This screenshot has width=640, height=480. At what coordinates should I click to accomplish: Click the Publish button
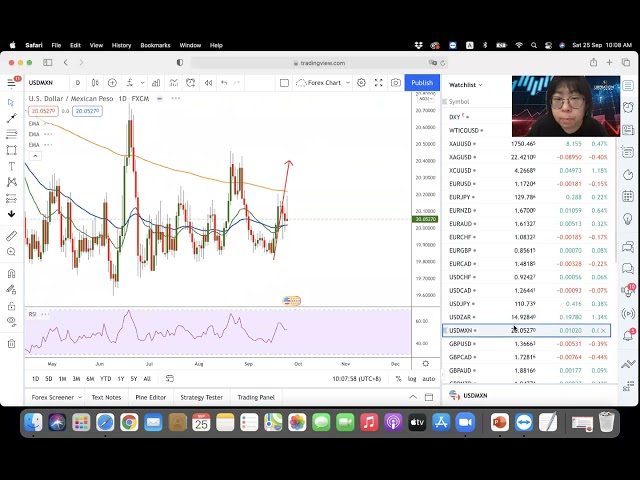click(x=422, y=83)
